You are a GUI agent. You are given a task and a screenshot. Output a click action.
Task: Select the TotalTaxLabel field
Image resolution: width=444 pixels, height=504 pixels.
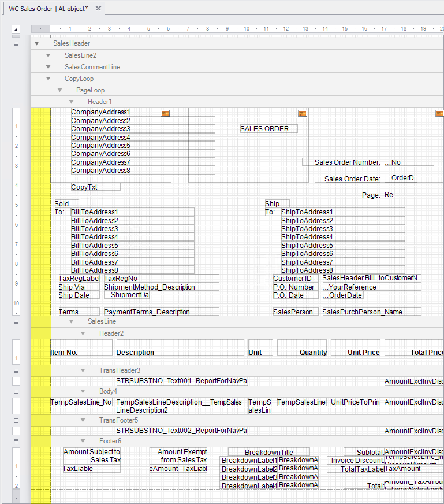[356, 469]
